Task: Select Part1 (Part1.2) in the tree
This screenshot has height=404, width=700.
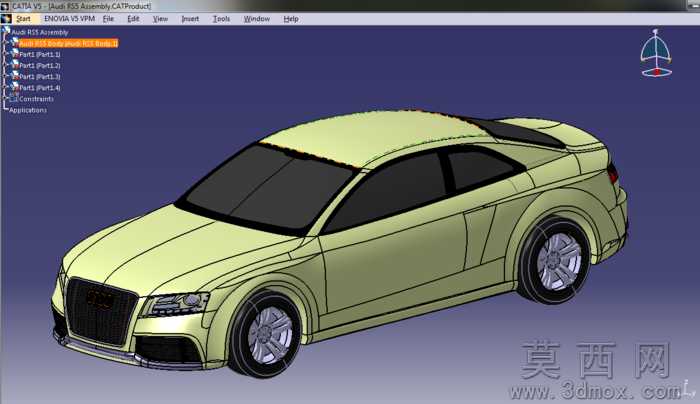Action: click(40, 66)
